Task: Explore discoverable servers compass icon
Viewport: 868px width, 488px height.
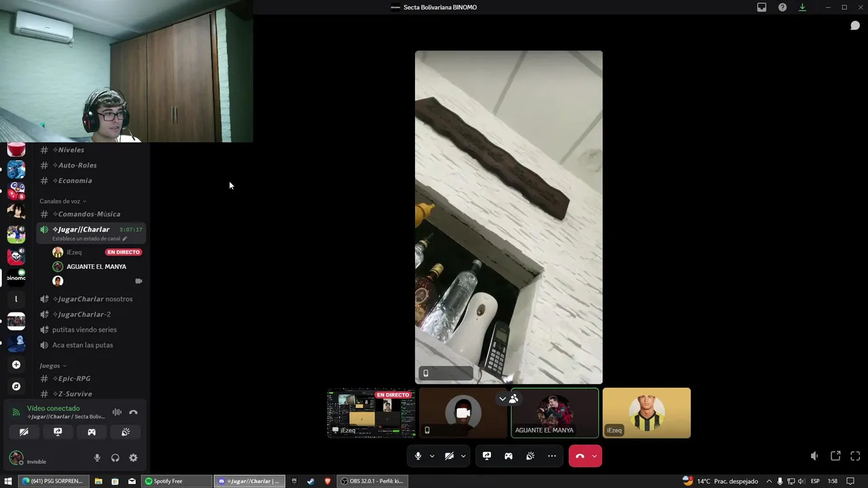Action: [16, 386]
